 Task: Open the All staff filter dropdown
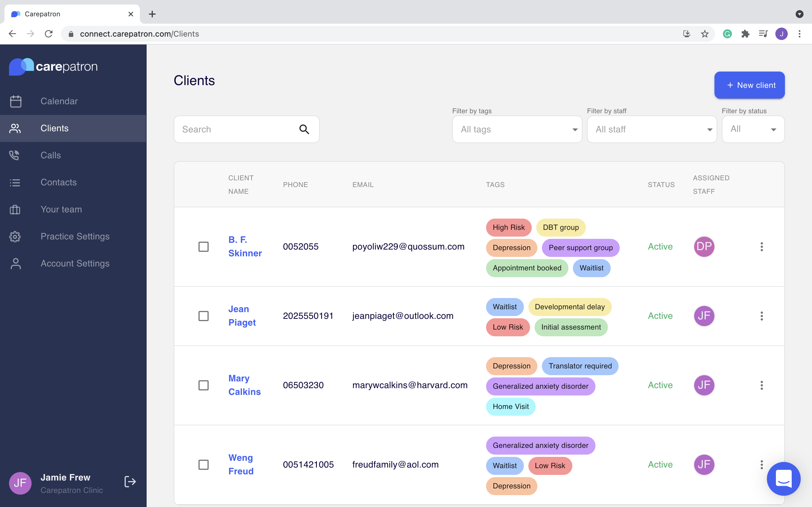pos(652,130)
